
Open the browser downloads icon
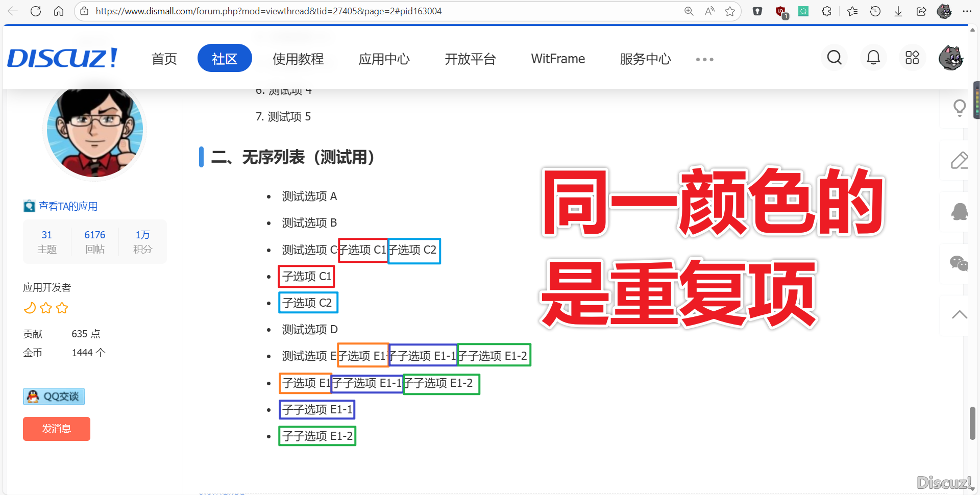pos(898,11)
